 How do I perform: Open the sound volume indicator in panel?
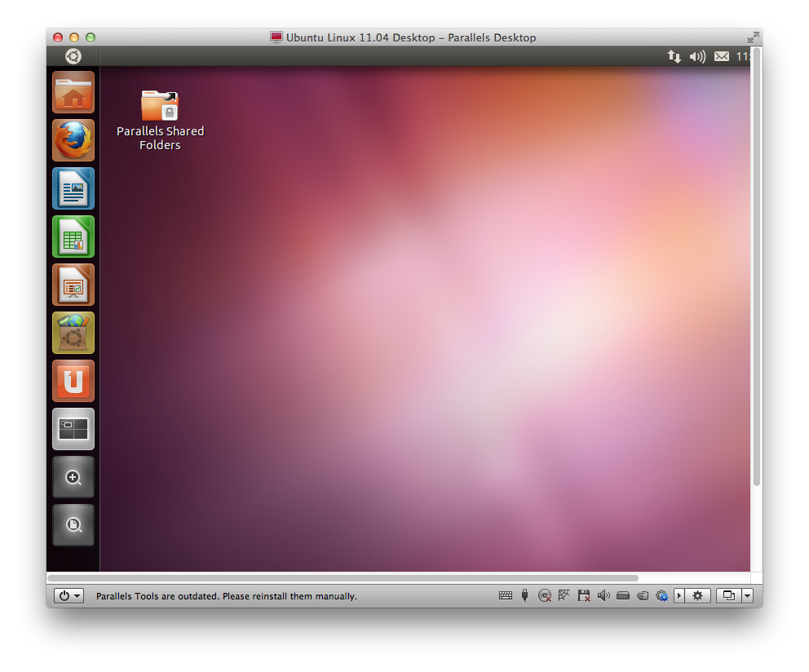coord(697,56)
